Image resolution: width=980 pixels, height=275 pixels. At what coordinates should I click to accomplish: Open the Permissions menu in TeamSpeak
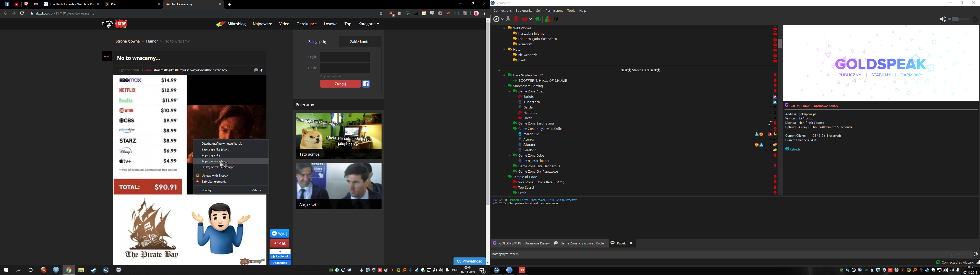[x=554, y=11]
